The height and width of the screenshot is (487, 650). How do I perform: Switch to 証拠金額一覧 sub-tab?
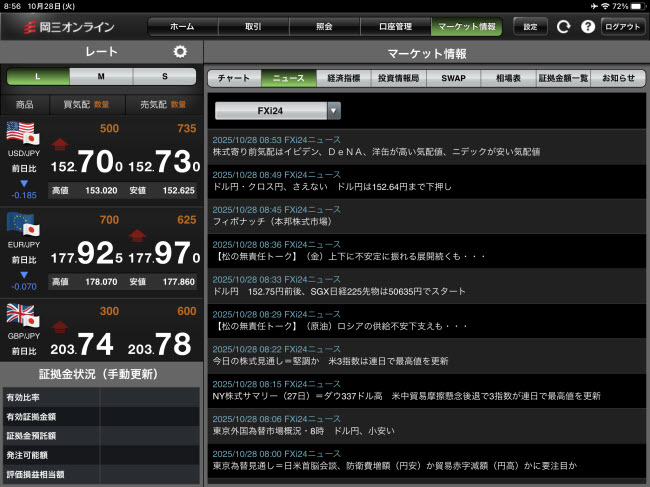point(563,78)
